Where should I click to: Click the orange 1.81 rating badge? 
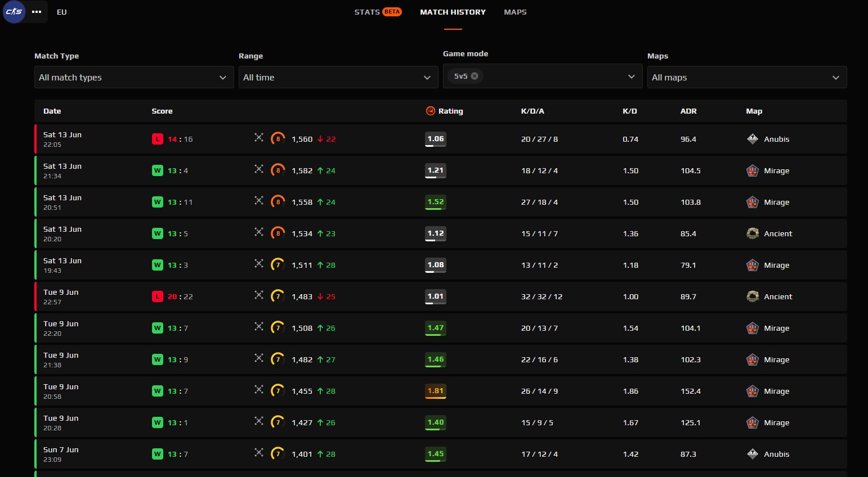pos(436,391)
